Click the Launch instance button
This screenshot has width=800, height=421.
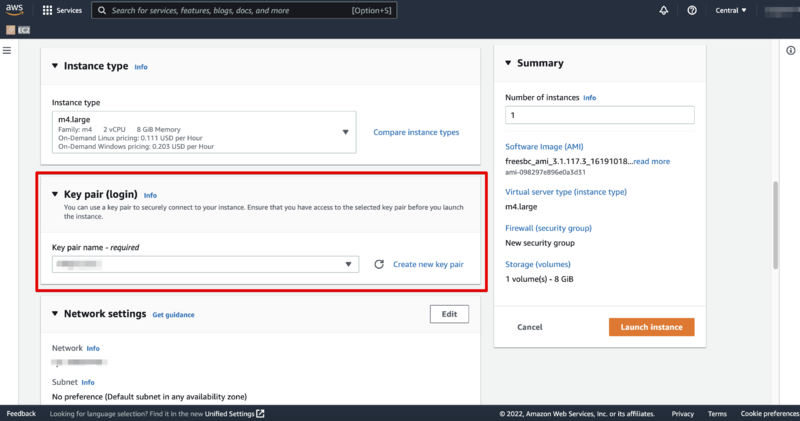click(652, 327)
